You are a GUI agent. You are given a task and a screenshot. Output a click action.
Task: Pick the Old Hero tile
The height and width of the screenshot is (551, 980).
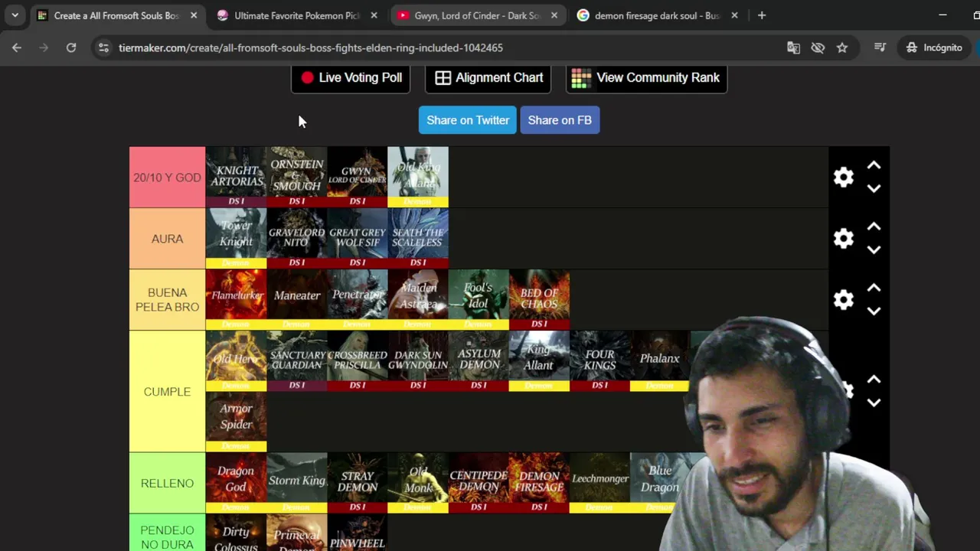pyautogui.click(x=236, y=360)
